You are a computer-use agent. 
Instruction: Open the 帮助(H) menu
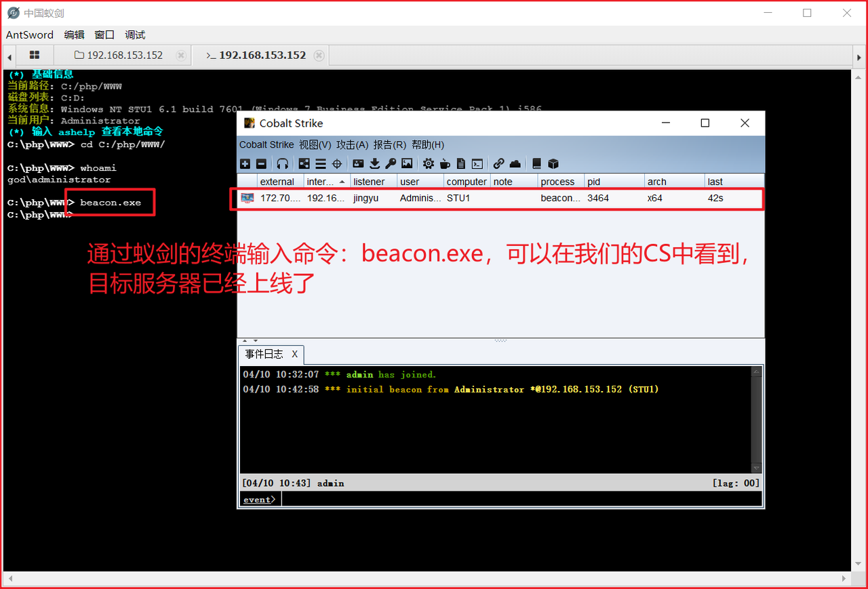428,144
